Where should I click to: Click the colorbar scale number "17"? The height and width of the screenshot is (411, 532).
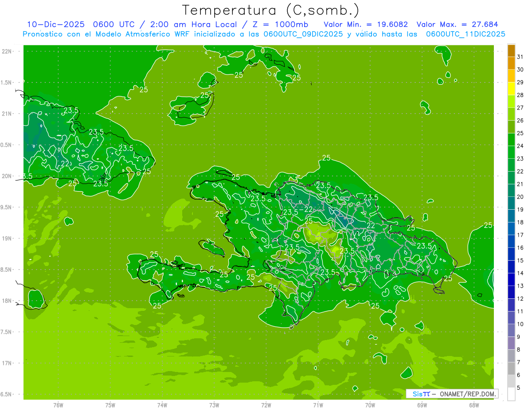(x=520, y=235)
